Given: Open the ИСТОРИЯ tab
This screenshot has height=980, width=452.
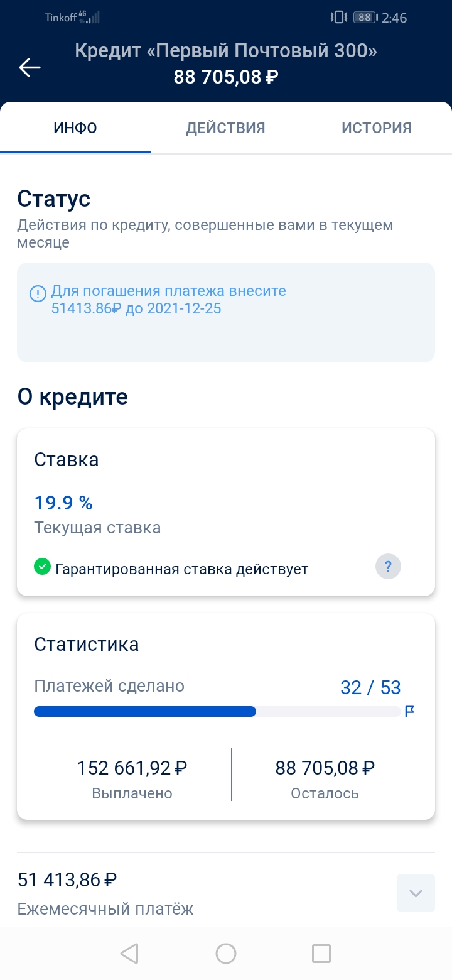Looking at the screenshot, I should pos(376,128).
